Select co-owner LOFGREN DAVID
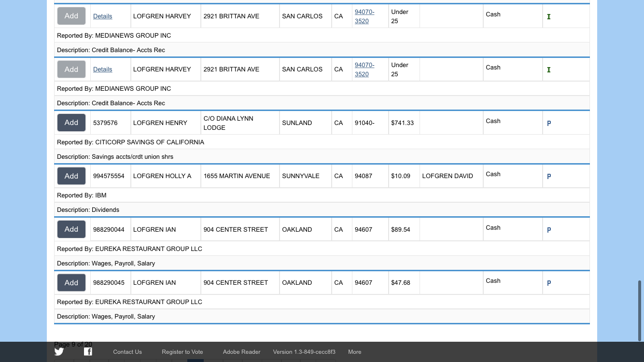Image resolution: width=644 pixels, height=362 pixels. (x=448, y=176)
